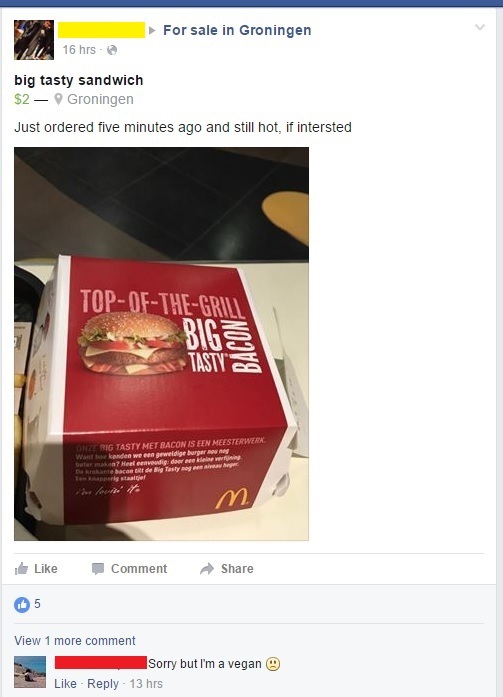Click the sad face emoji in comment
Viewport: 503px width, 697px height.
point(273,664)
